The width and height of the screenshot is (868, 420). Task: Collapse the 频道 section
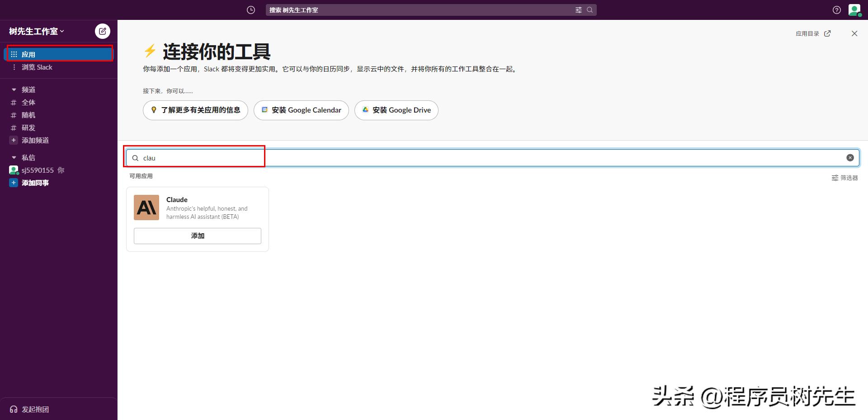coord(13,89)
